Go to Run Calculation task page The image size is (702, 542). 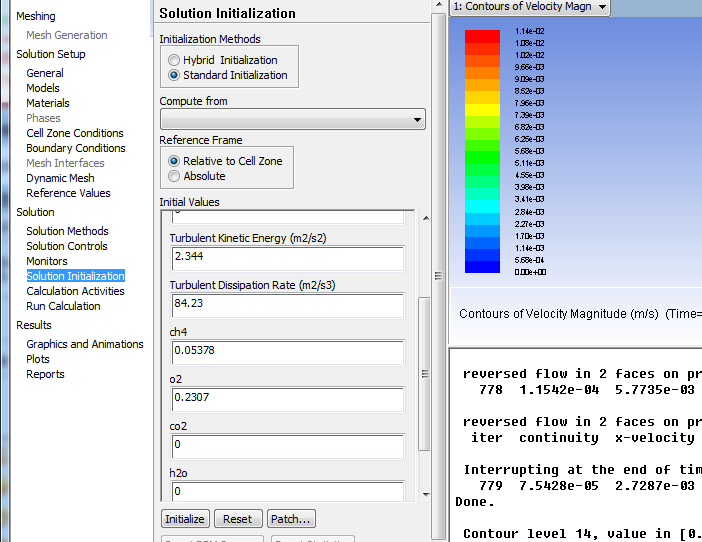63,306
